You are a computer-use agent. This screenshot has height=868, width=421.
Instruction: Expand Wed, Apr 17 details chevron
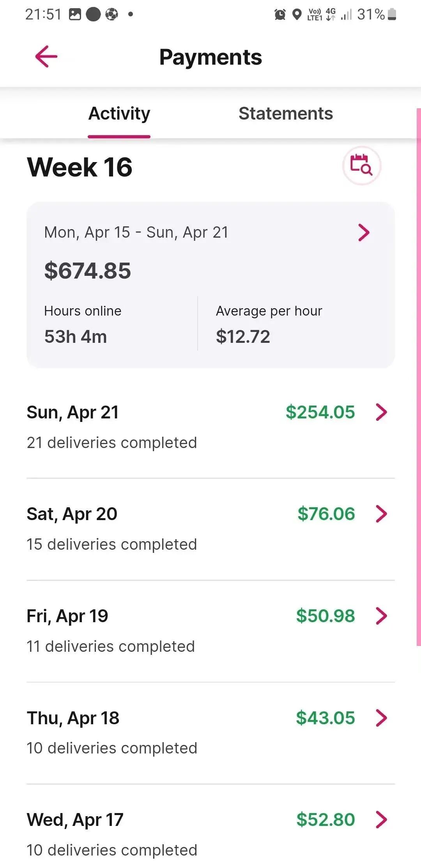pyautogui.click(x=381, y=819)
